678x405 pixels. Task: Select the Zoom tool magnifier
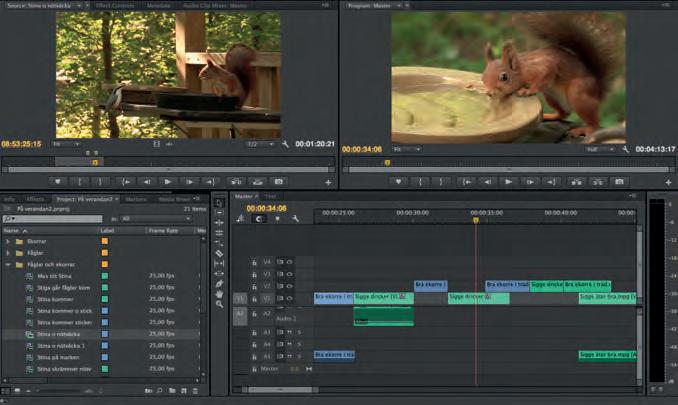[219, 304]
